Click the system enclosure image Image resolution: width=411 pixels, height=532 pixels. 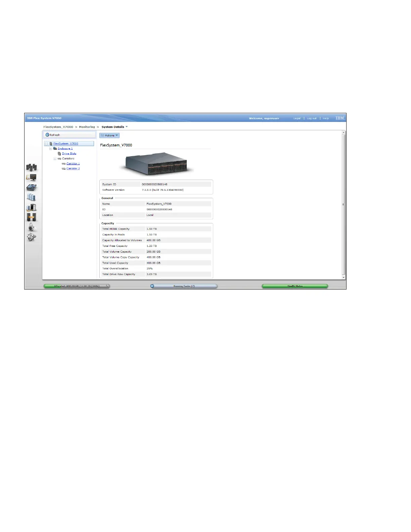156,163
